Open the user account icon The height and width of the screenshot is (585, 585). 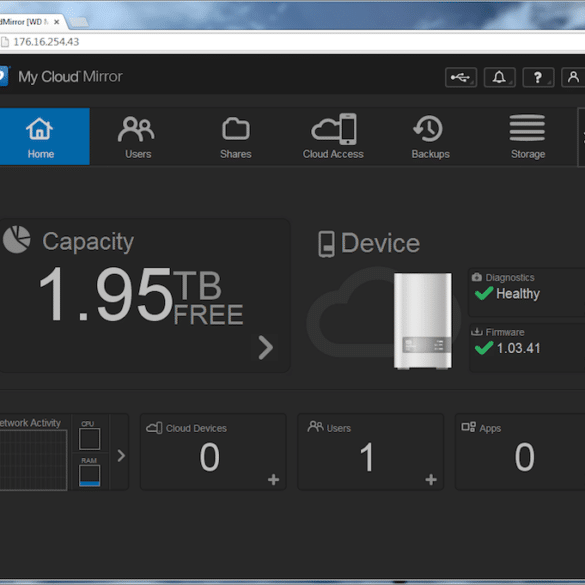click(573, 78)
